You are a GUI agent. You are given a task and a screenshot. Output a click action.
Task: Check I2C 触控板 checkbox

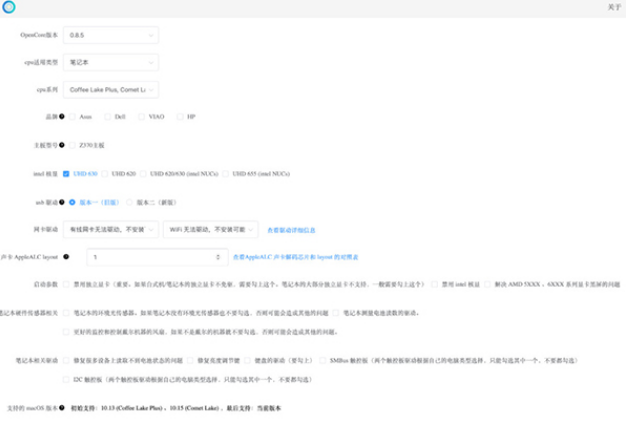tap(66, 379)
